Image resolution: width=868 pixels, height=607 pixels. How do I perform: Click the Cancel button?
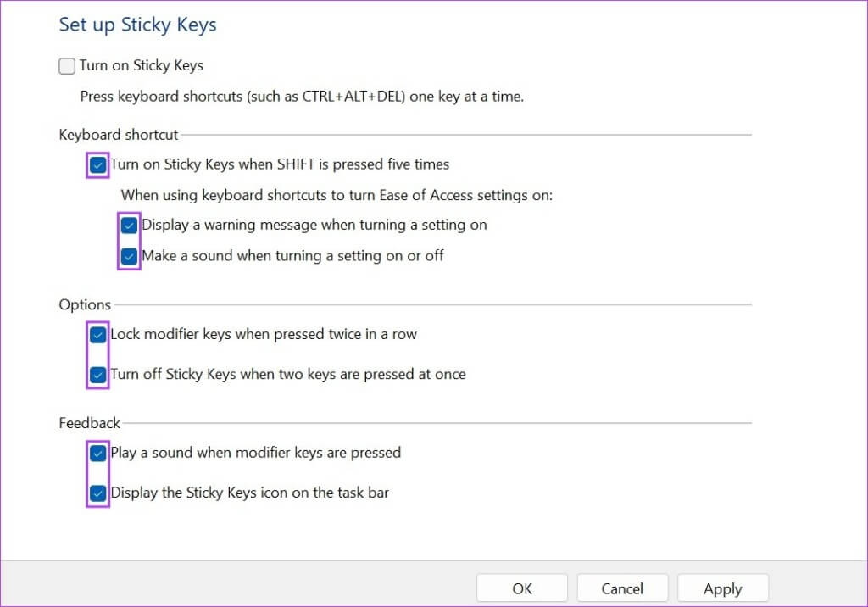(x=622, y=588)
